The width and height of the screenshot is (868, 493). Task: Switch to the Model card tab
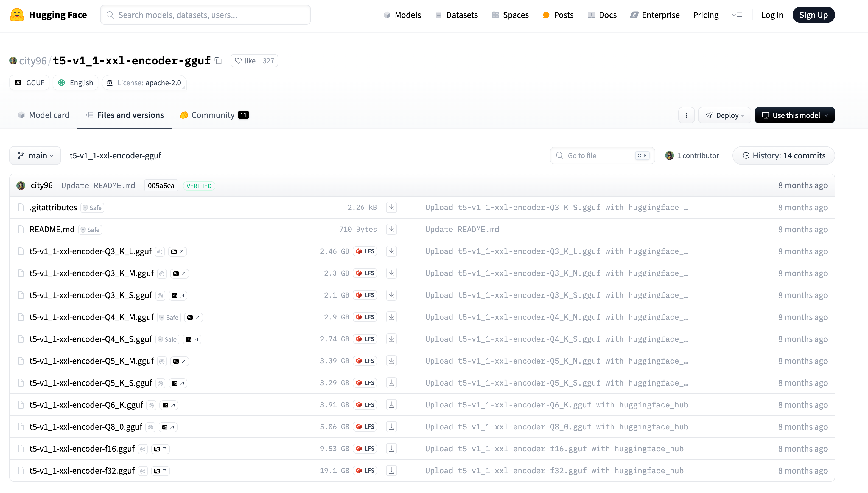tap(44, 115)
